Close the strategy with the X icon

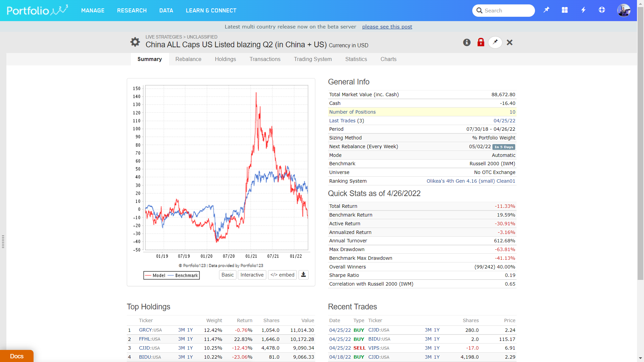click(509, 42)
